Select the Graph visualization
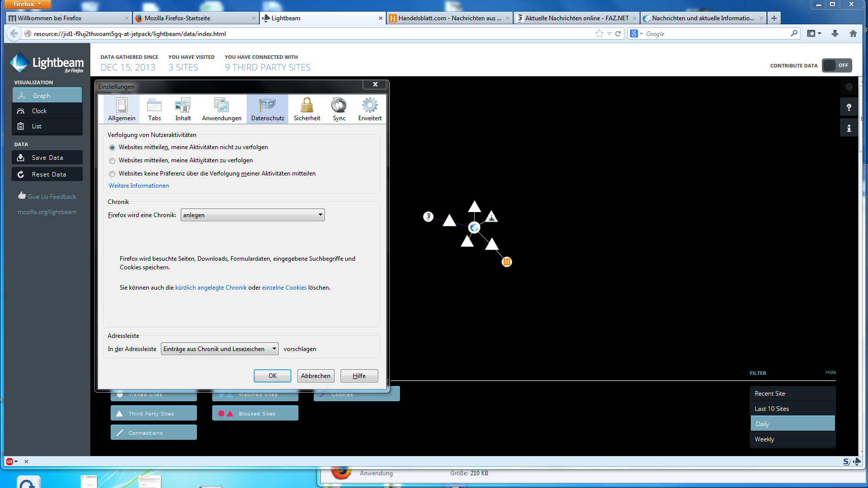Image resolution: width=868 pixels, height=488 pixels. pos(47,95)
